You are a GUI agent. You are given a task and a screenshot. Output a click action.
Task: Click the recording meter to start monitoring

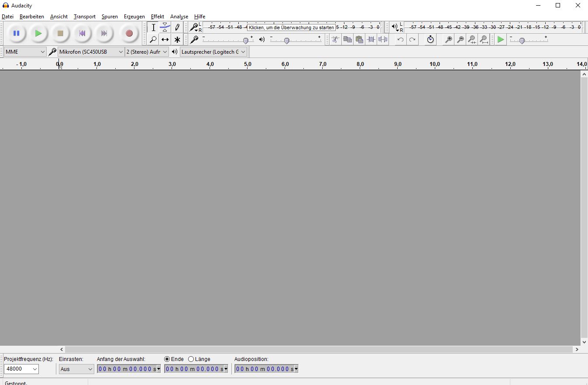pyautogui.click(x=292, y=27)
